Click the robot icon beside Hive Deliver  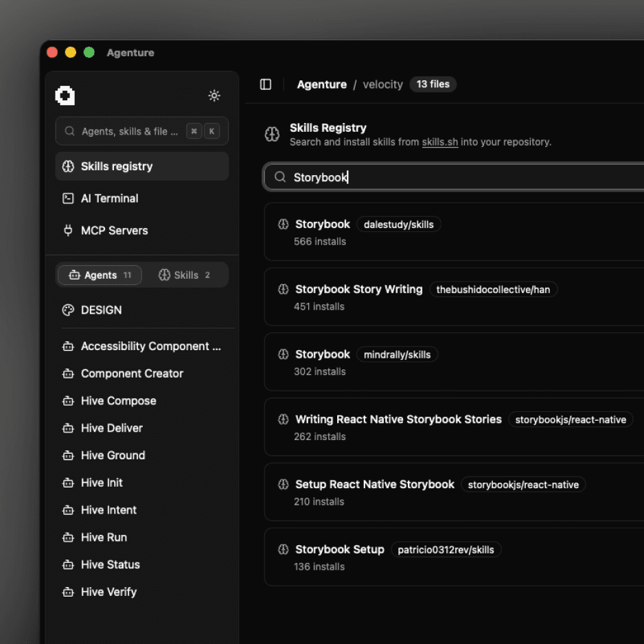(x=68, y=428)
